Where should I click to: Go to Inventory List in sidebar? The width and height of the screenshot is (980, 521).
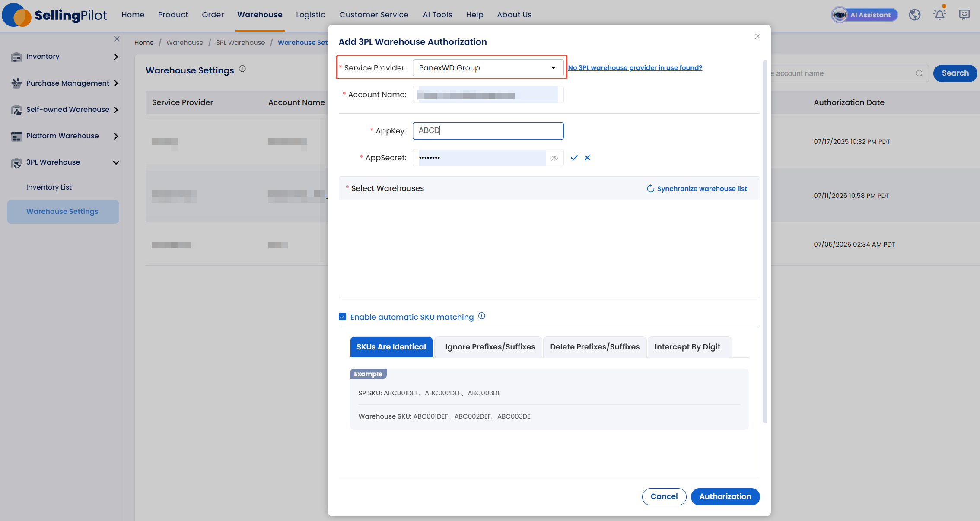(x=49, y=187)
